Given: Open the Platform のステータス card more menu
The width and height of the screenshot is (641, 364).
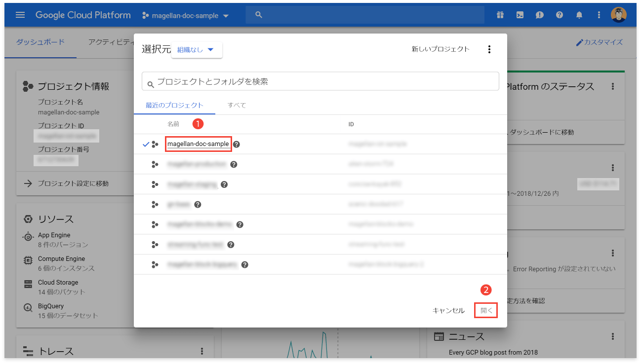Looking at the screenshot, I should point(613,86).
